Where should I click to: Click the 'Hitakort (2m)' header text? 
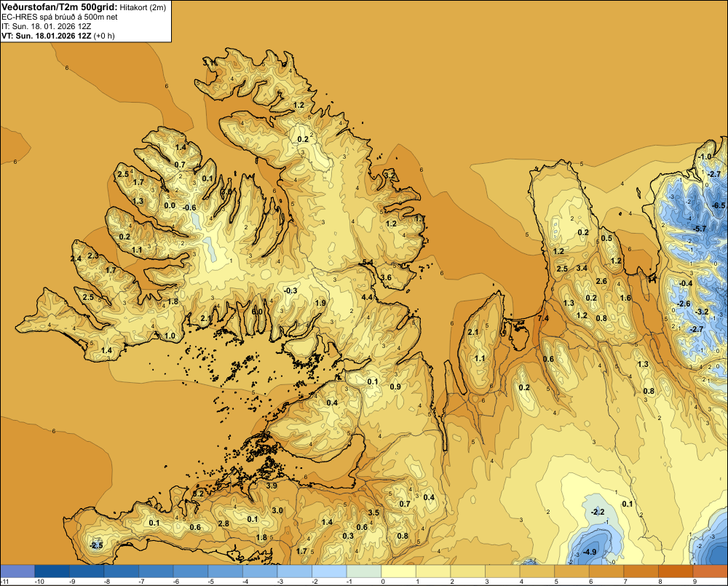(143, 7)
